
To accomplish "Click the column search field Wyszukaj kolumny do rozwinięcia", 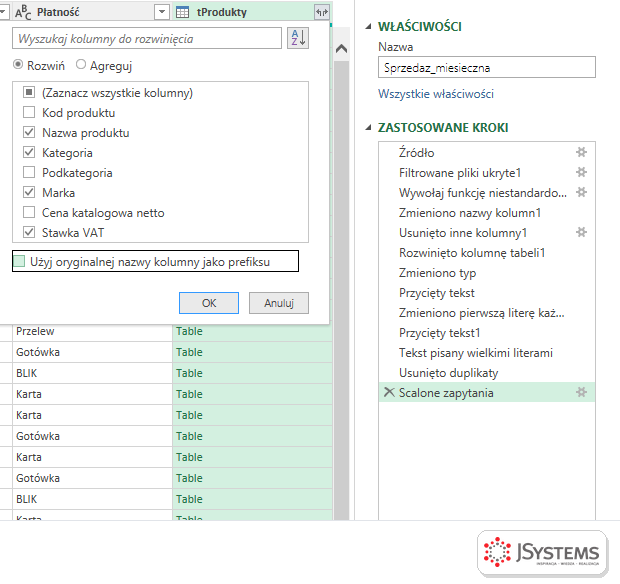I will 147,38.
